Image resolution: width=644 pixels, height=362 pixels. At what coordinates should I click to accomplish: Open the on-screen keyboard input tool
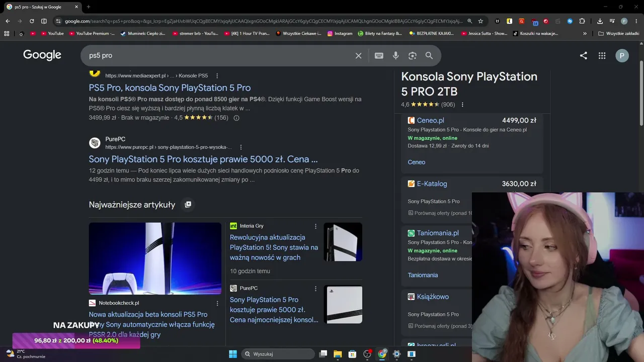(379, 56)
